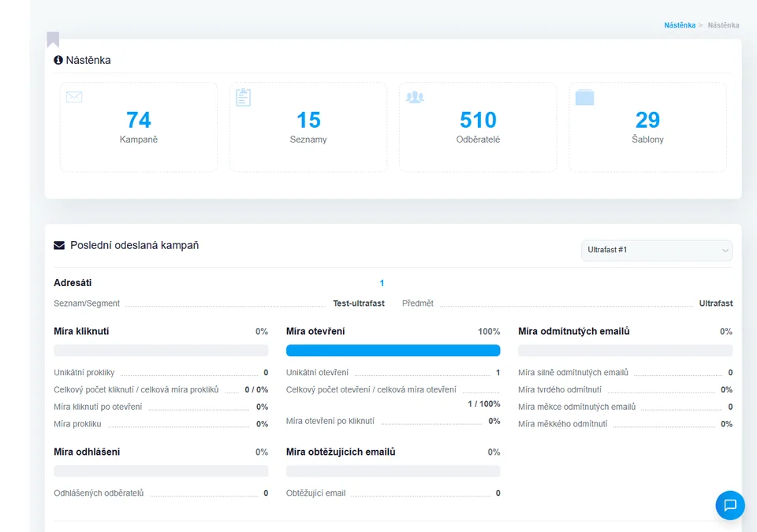The width and height of the screenshot is (757, 532).
Task: Open the 15 Seznamy count
Action: (x=308, y=120)
